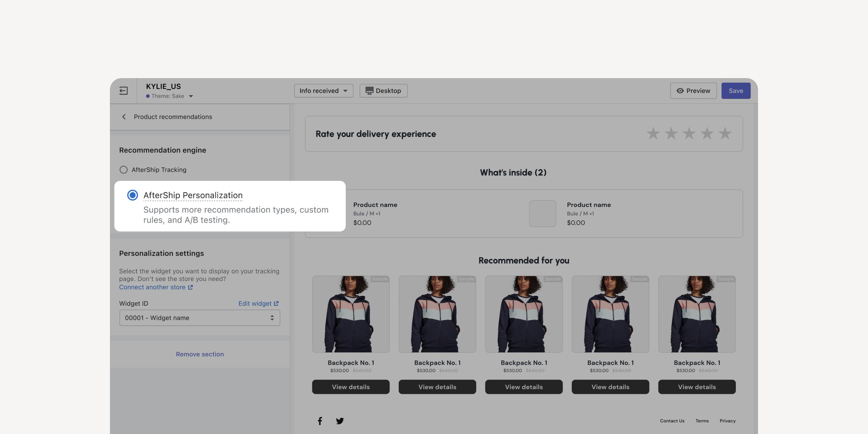The image size is (868, 434).
Task: Open the Privacy footer link
Action: 727,421
